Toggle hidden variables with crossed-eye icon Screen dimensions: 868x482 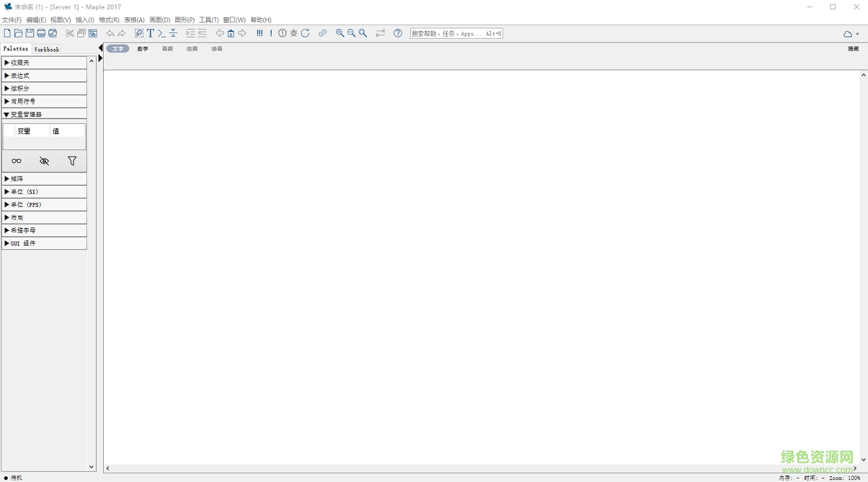[44, 161]
